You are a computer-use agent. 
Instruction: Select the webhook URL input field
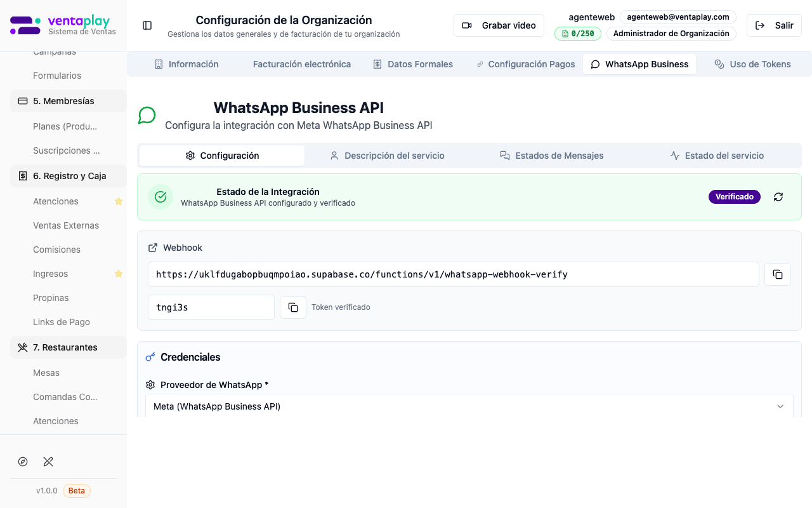[454, 274]
